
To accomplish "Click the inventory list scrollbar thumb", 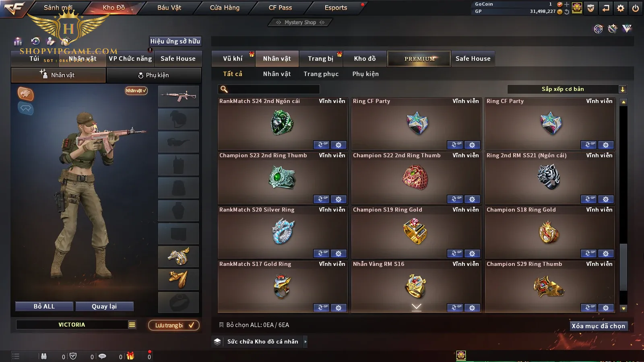I will tap(623, 267).
